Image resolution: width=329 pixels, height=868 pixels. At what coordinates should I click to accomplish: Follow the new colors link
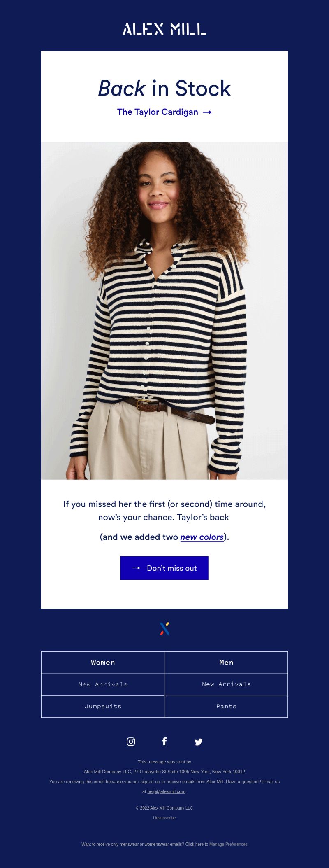tap(202, 537)
